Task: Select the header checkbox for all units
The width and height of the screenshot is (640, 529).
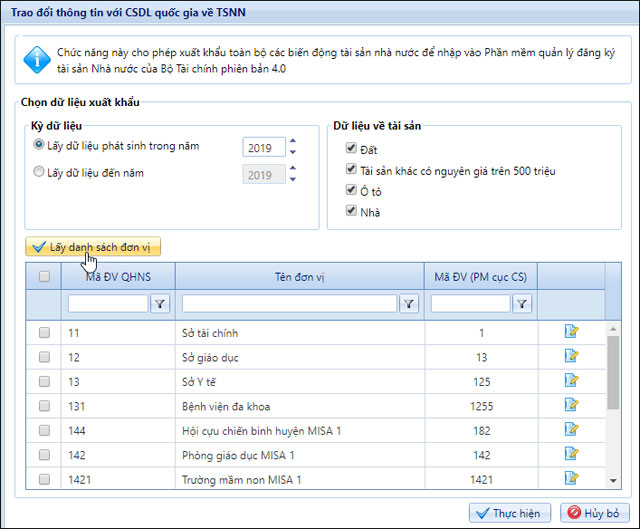Action: (44, 277)
